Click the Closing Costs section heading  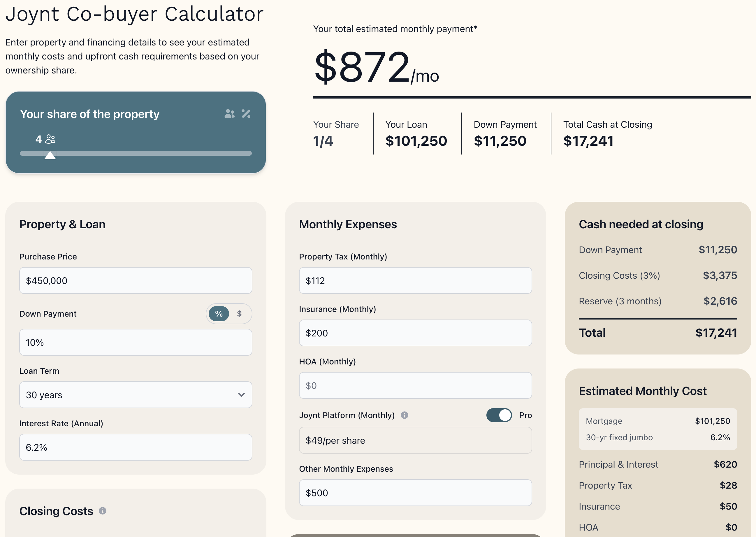(56, 511)
